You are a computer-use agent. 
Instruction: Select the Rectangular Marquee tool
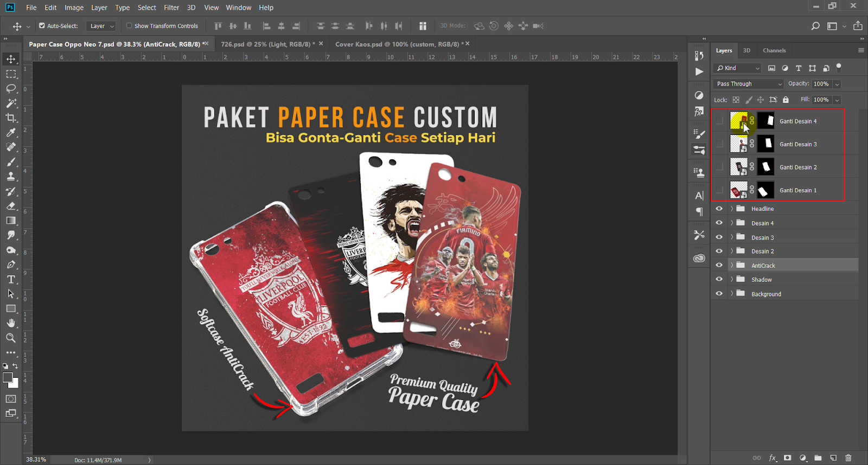11,74
